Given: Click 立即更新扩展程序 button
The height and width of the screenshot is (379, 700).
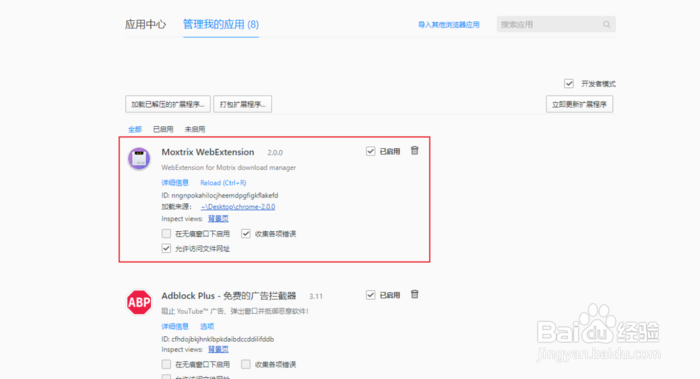Looking at the screenshot, I should click(x=579, y=104).
